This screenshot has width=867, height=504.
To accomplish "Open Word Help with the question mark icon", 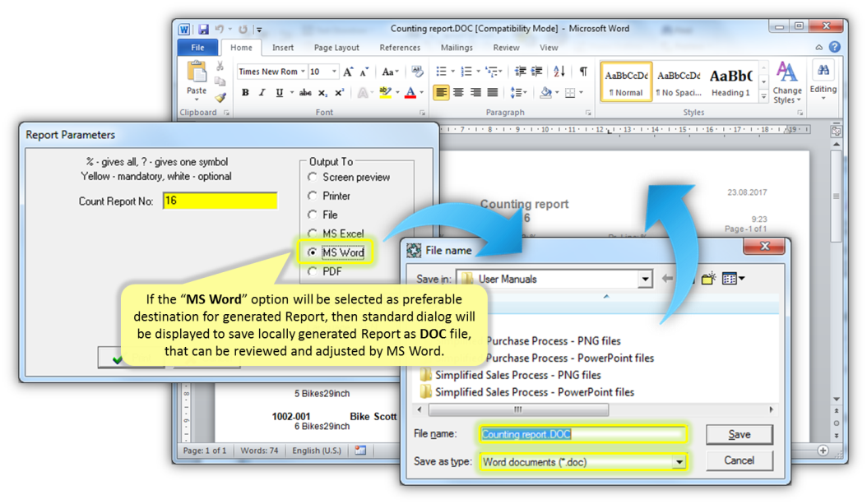I will [835, 47].
